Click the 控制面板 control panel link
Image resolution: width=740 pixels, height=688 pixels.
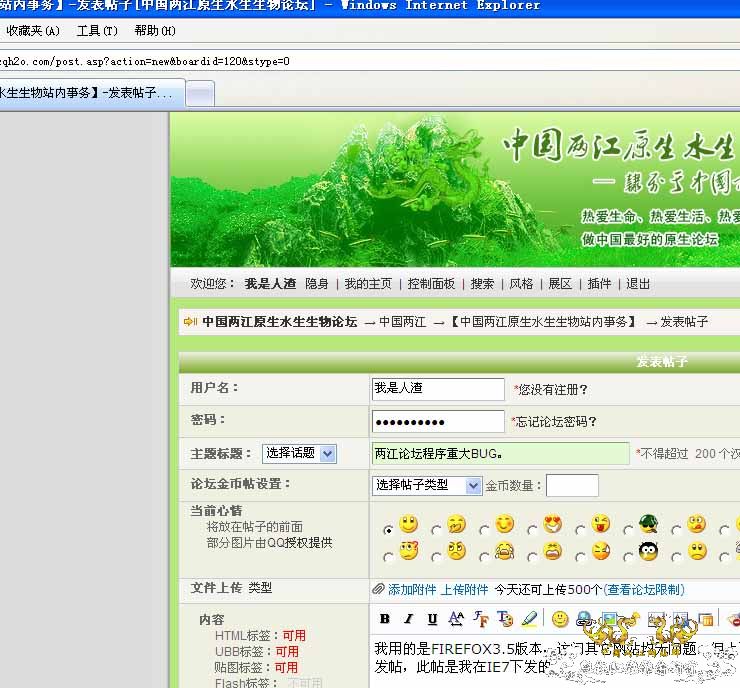pos(431,284)
